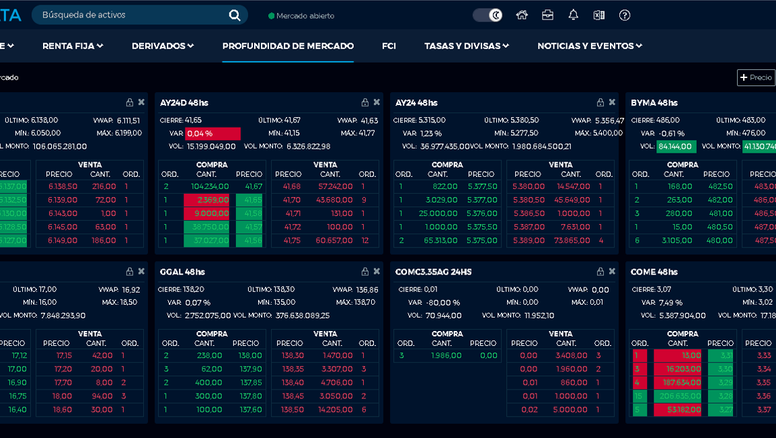Close the GGAL 48hs panel
Image resolution: width=776 pixels, height=438 pixels.
click(x=376, y=271)
